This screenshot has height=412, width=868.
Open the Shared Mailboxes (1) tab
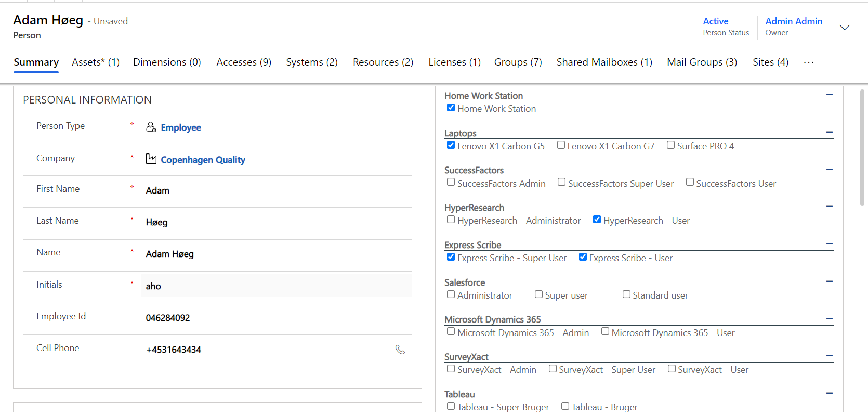(604, 62)
